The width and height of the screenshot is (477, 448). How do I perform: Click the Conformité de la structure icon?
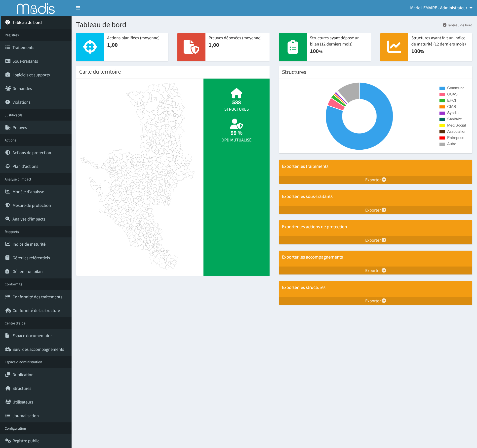click(8, 310)
